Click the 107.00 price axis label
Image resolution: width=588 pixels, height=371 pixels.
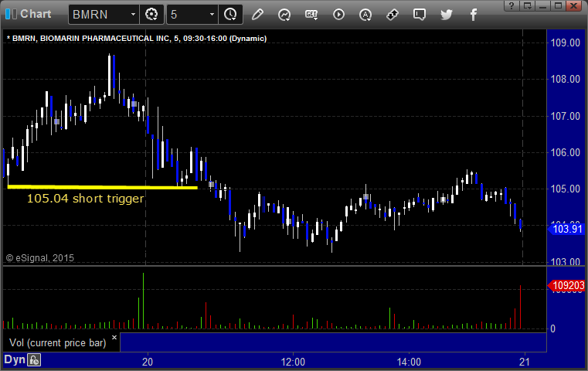click(x=565, y=116)
